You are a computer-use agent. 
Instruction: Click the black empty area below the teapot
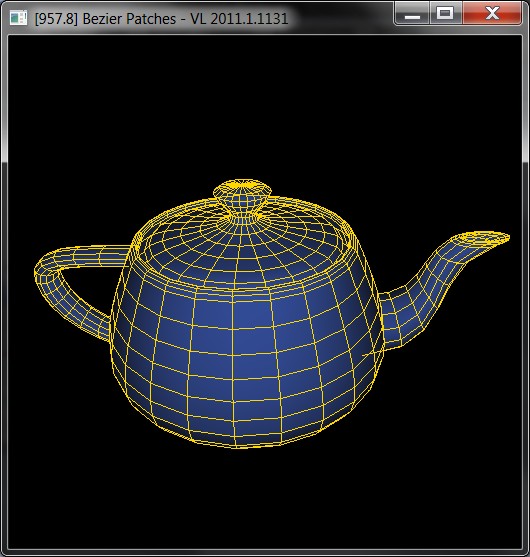click(265, 497)
